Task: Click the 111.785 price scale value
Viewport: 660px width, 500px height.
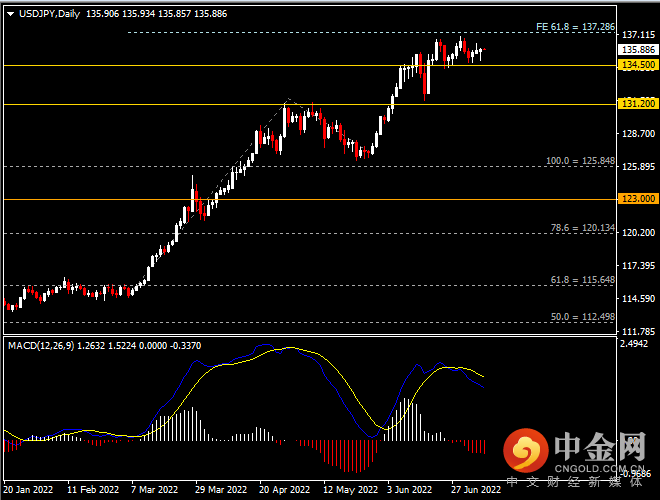Action: 639,332
